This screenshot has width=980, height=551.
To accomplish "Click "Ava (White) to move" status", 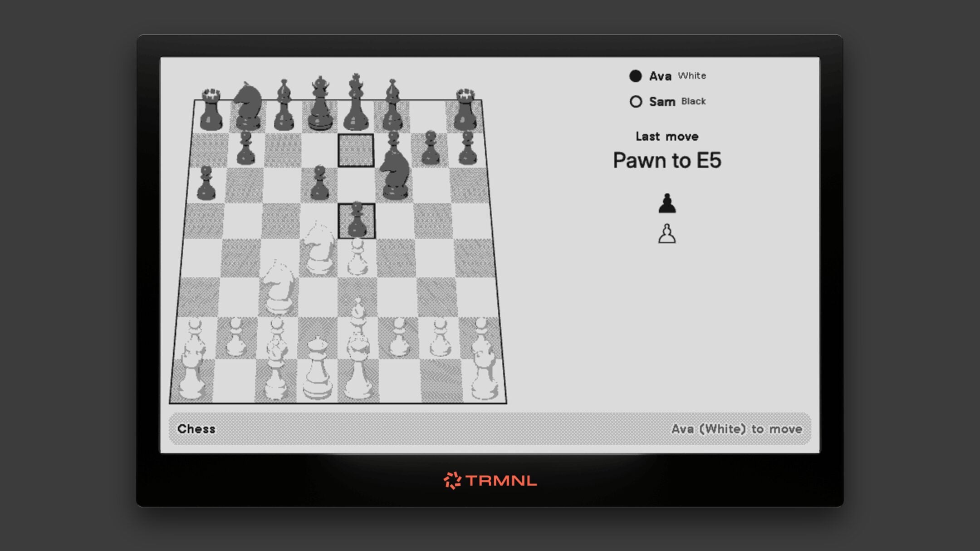I will point(737,429).
